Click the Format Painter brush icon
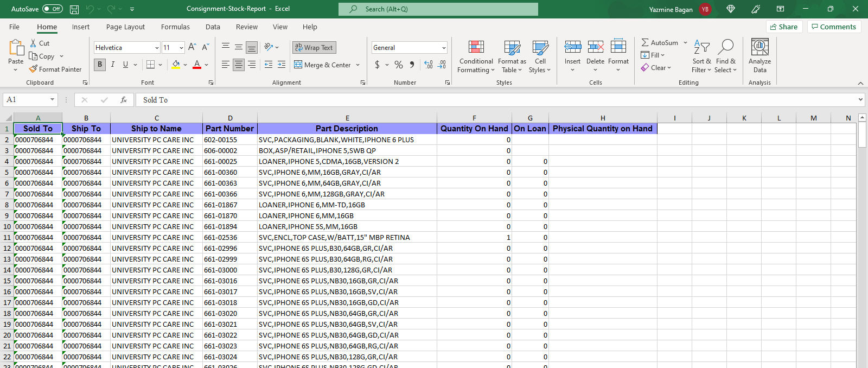The image size is (868, 368). pyautogui.click(x=33, y=69)
